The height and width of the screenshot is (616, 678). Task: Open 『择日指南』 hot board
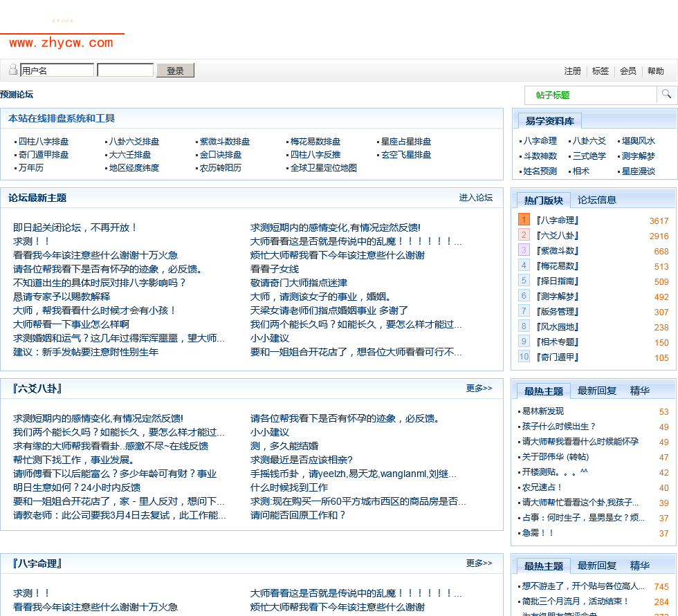[558, 281]
